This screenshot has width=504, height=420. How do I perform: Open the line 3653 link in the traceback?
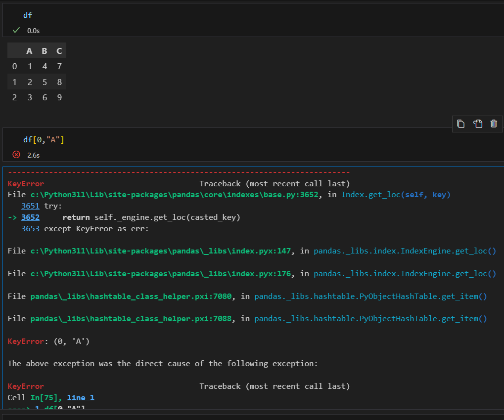(30, 229)
